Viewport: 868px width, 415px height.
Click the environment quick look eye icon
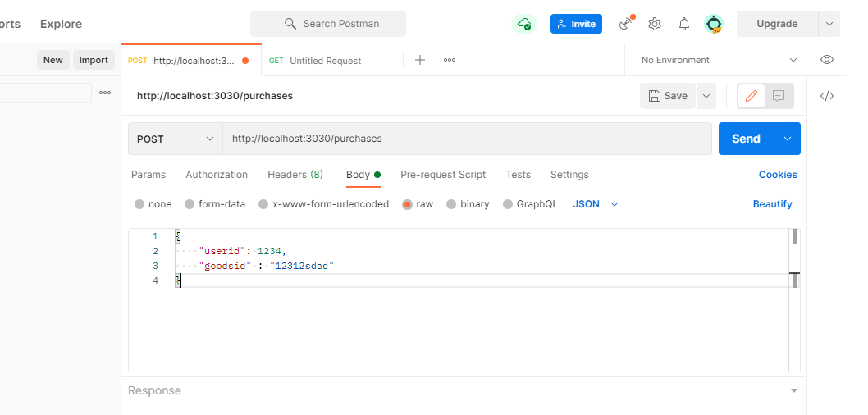click(827, 60)
